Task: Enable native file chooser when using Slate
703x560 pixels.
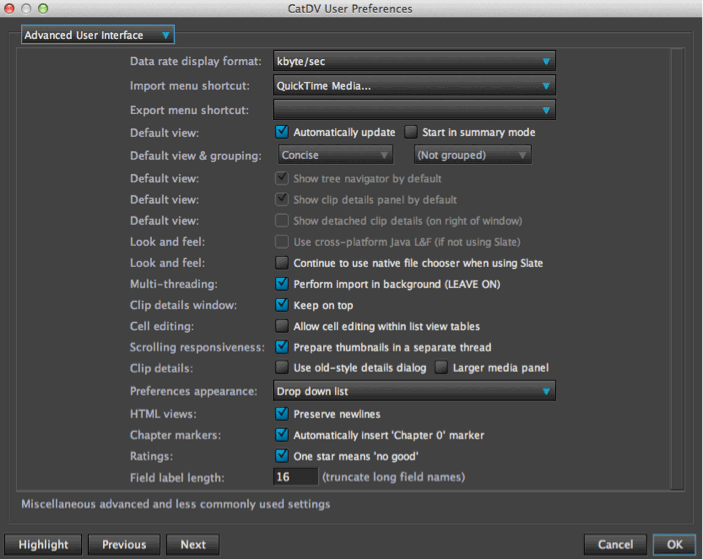Action: (x=282, y=262)
